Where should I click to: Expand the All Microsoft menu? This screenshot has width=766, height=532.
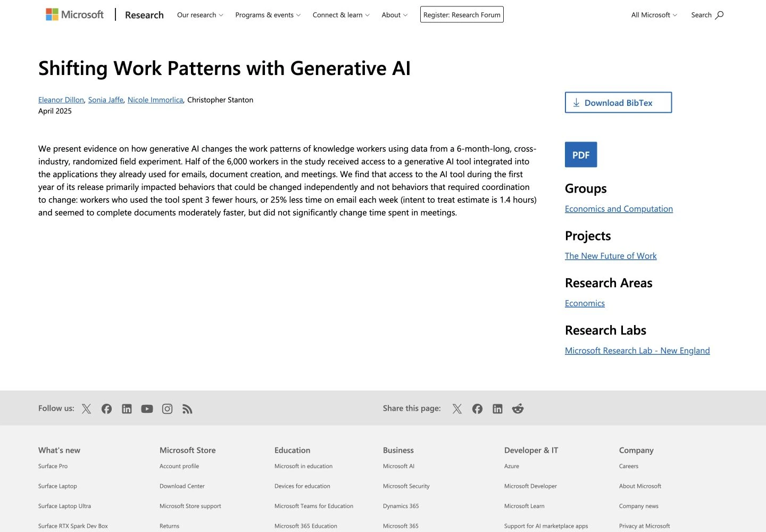coord(654,15)
